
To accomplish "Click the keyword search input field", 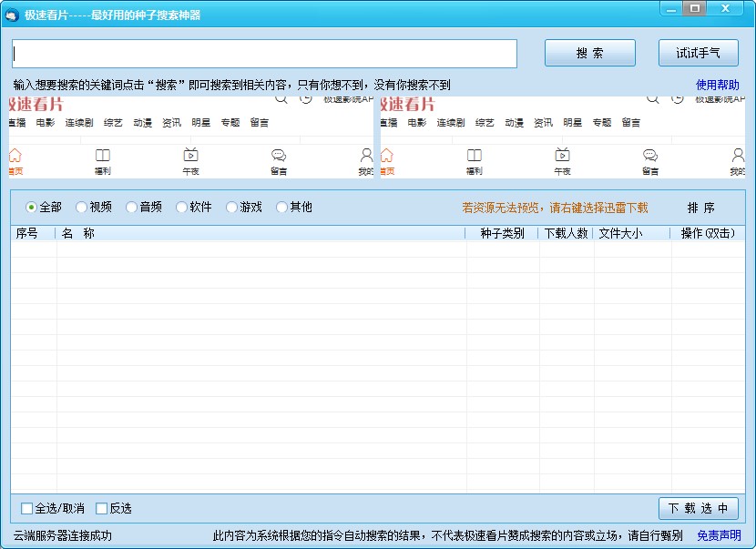I will (x=264, y=55).
